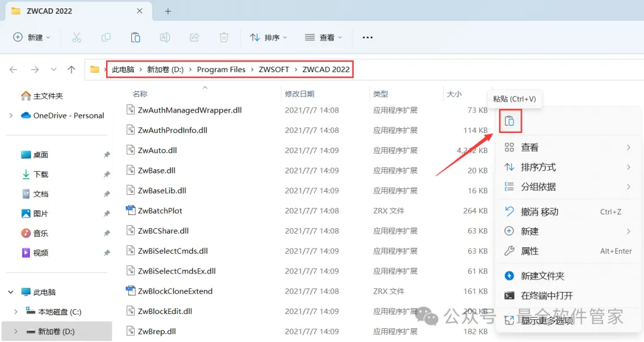The height and width of the screenshot is (342, 644).
Task: Choose 撤消 移动 in context menu
Action: tap(568, 212)
